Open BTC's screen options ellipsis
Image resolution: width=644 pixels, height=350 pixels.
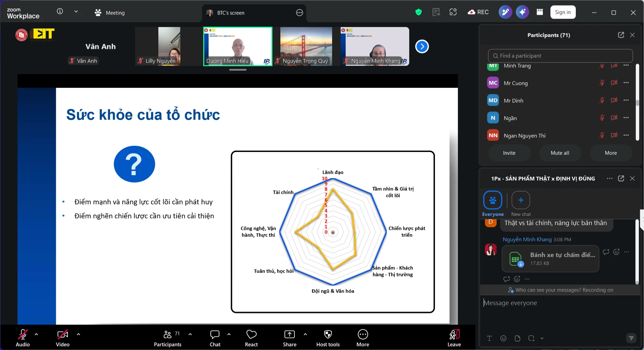(x=300, y=13)
